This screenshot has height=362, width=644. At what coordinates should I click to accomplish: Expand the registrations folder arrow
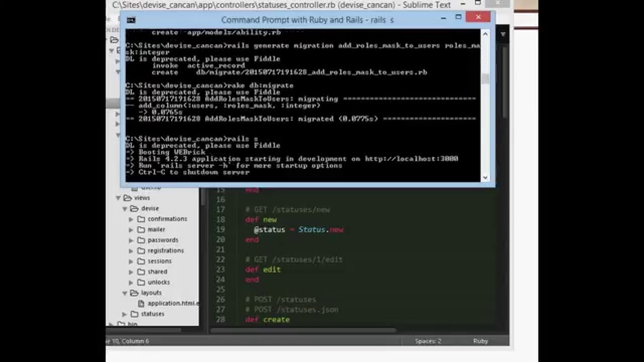(x=131, y=251)
